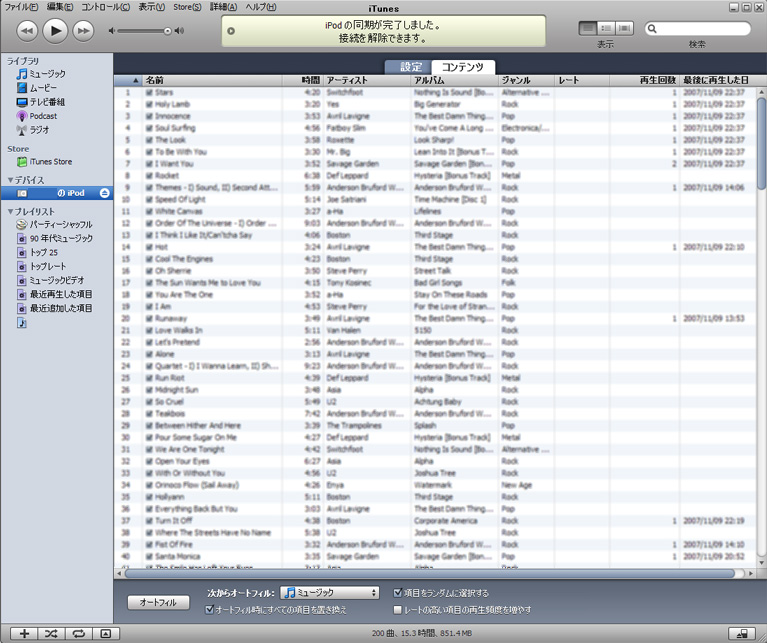Collapse the プレイリスト section
Image resolution: width=767 pixels, height=643 pixels.
(10, 212)
